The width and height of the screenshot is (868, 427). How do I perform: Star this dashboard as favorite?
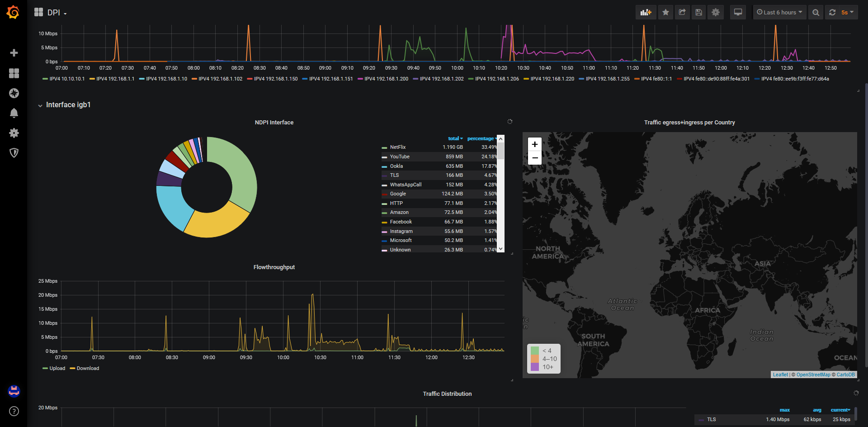pyautogui.click(x=665, y=12)
